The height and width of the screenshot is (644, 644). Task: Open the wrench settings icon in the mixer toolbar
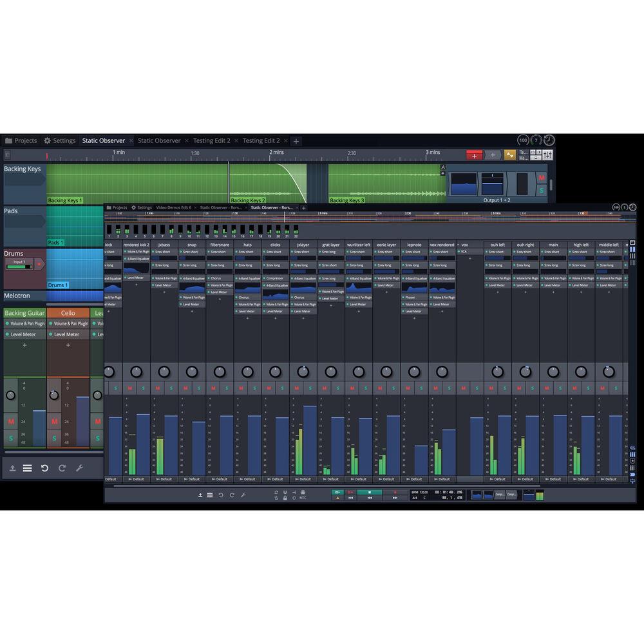point(243,494)
